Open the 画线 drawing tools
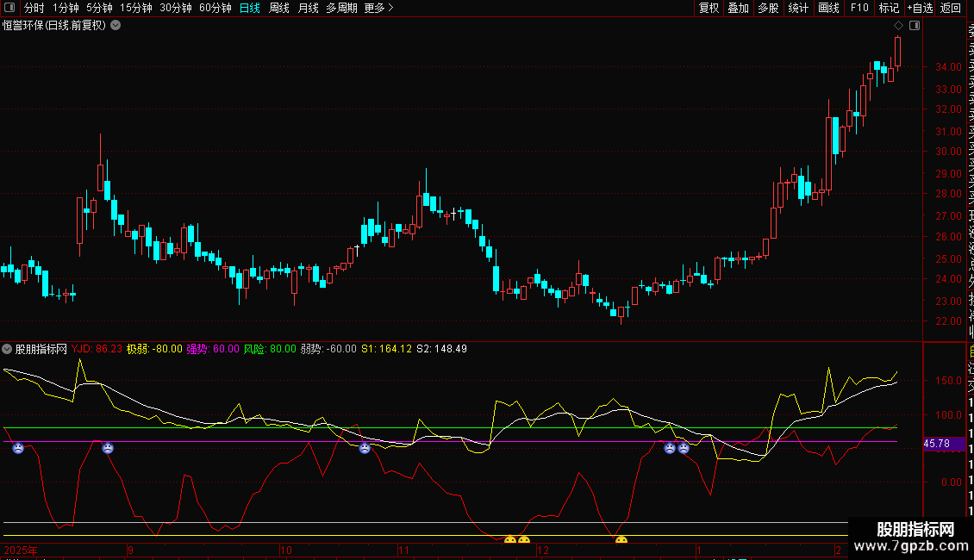974x560 pixels. coord(828,8)
